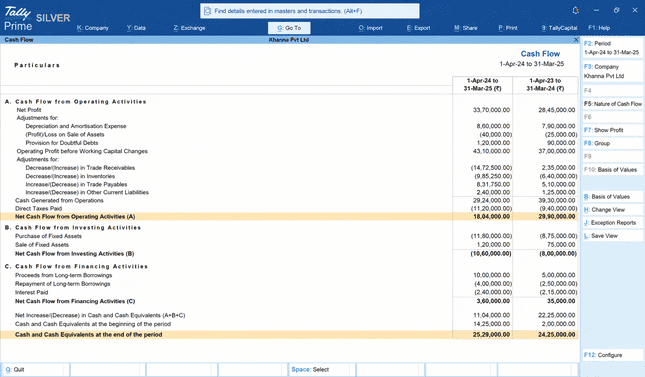Click Proceeds from Long-term Borrowings row
645x377 pixels.
[289, 275]
